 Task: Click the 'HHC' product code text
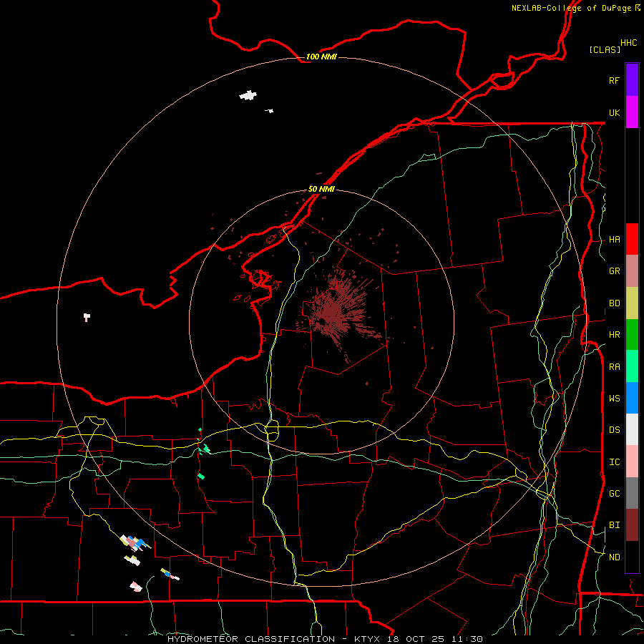[628, 43]
